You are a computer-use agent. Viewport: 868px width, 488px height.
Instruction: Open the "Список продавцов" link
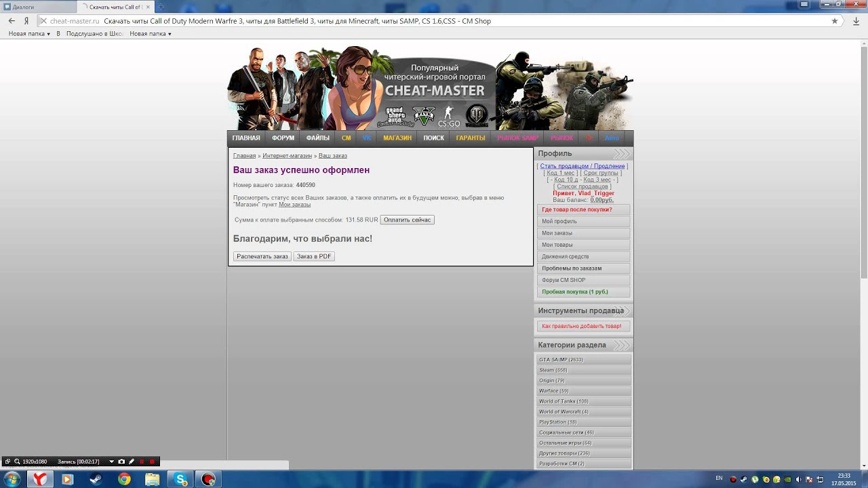pyautogui.click(x=583, y=186)
